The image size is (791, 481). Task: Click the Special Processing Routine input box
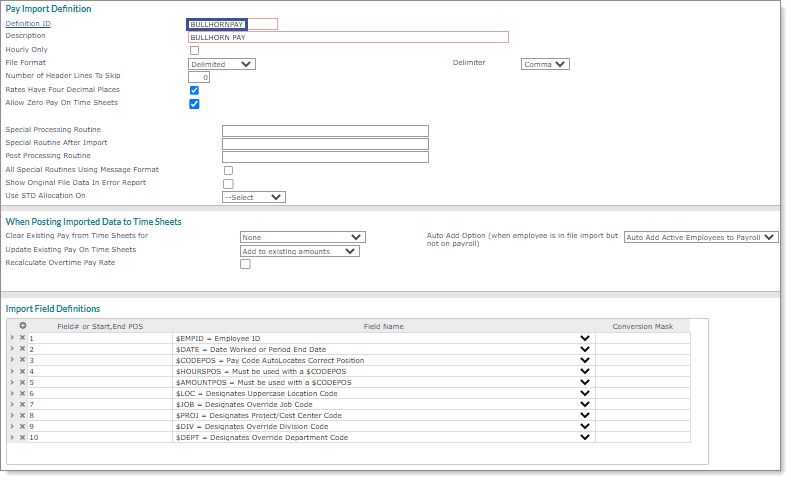(325, 131)
